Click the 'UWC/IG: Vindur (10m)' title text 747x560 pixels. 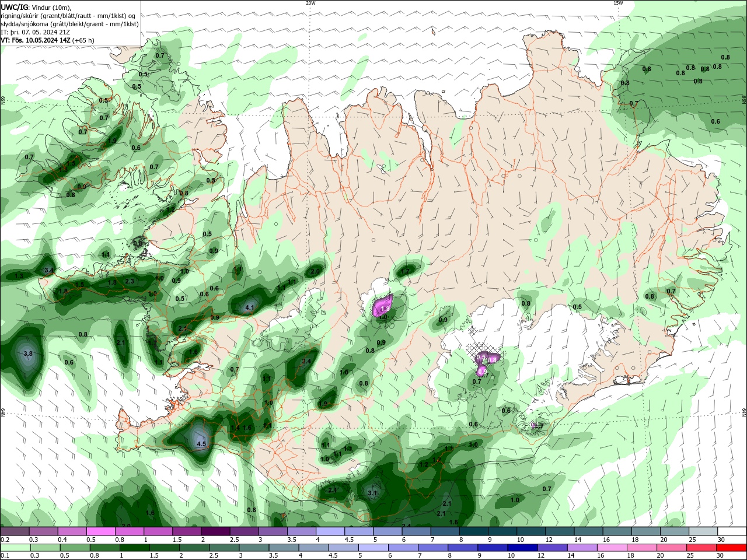tap(36, 7)
